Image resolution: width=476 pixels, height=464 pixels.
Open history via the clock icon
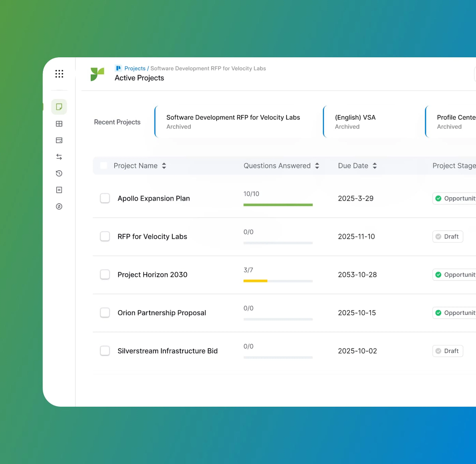pyautogui.click(x=59, y=173)
